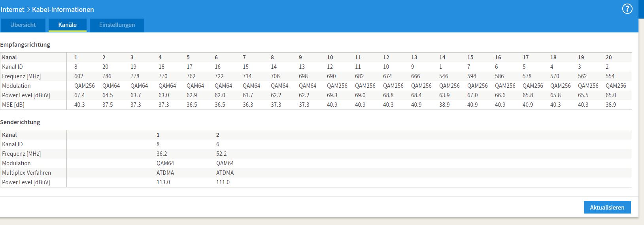Click the Kabel-Informationen breadcrumb title
This screenshot has width=644, height=225.
coord(63,9)
